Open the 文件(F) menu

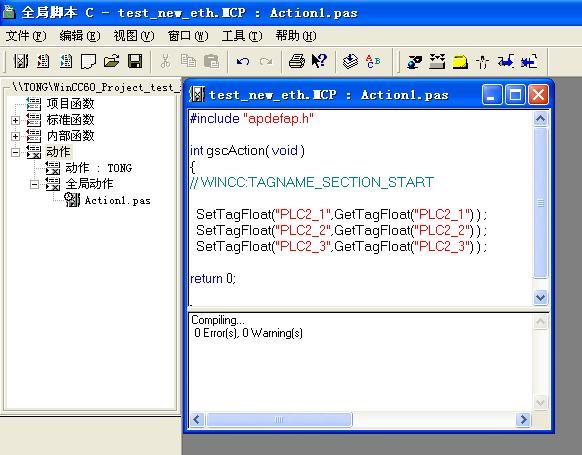coord(26,36)
